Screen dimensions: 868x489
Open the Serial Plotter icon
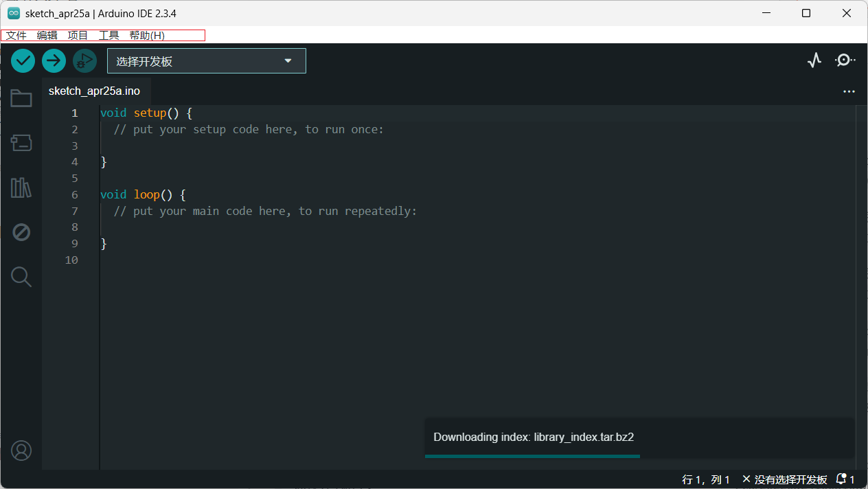(x=814, y=60)
